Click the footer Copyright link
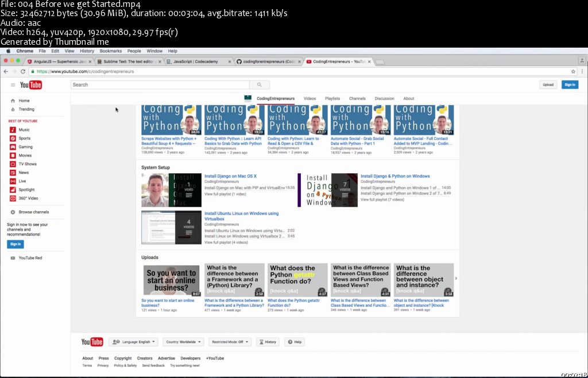The image size is (588, 378). pos(123,358)
